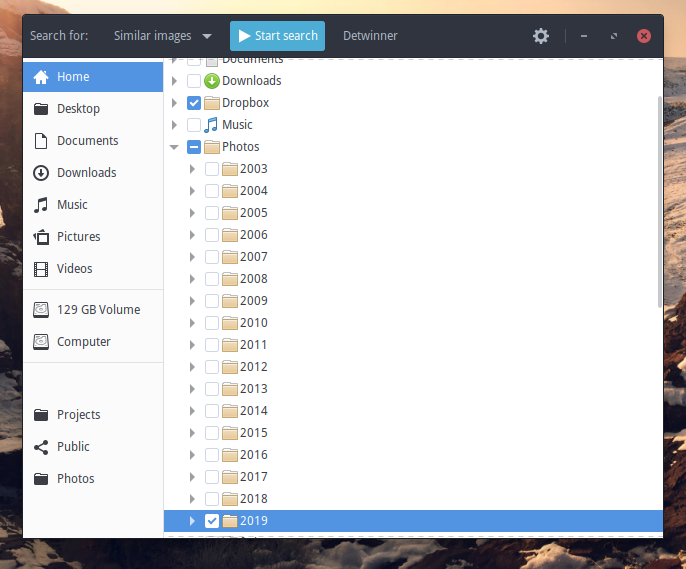
Task: Select Pictures in the sidebar
Action: coord(78,237)
